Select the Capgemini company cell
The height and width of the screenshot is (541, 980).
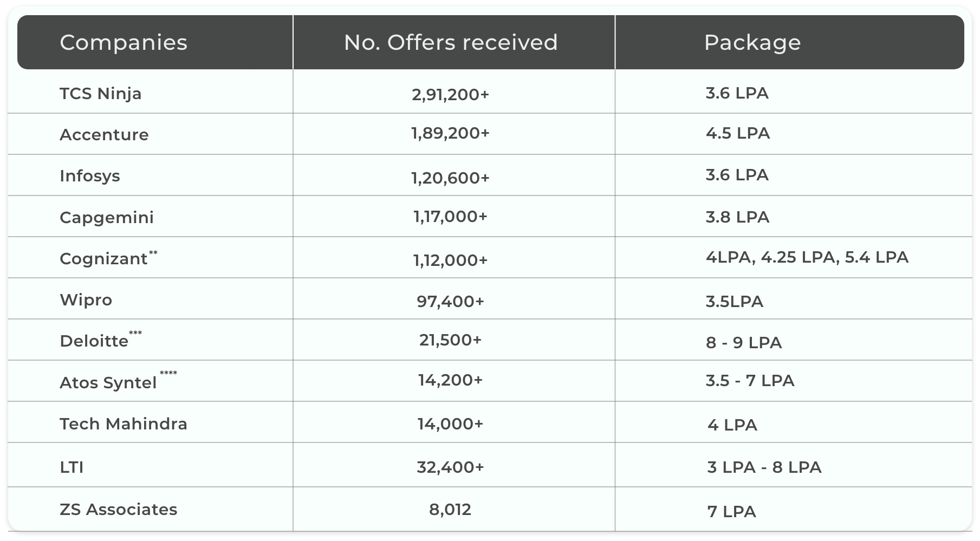[x=107, y=218]
